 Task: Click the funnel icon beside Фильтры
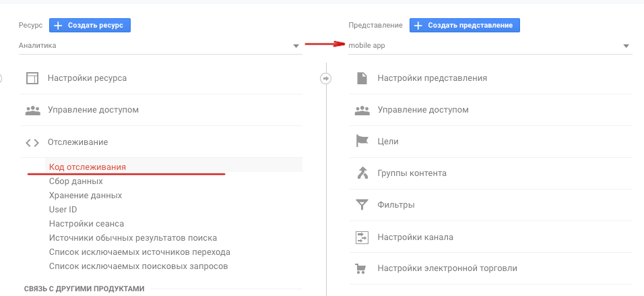[362, 205]
